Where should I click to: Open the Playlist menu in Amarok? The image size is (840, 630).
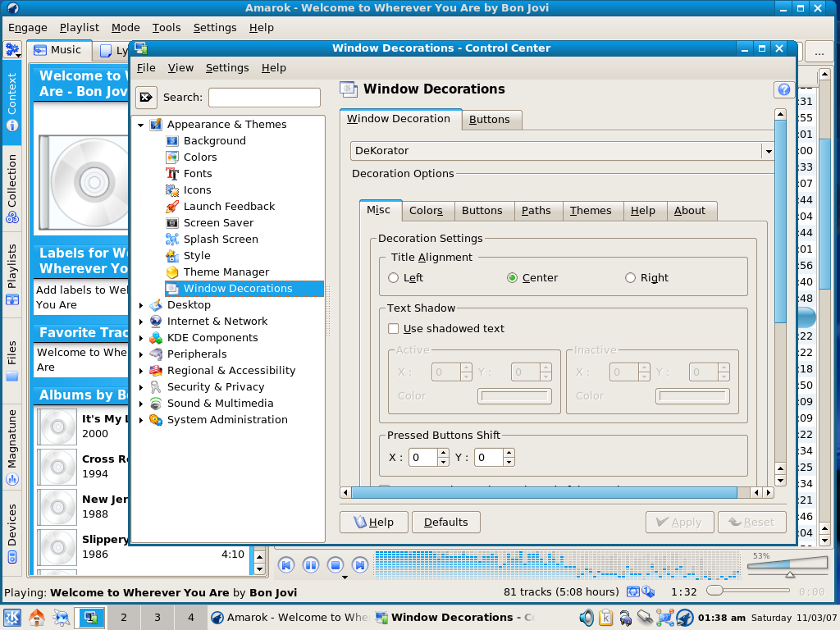coord(80,27)
